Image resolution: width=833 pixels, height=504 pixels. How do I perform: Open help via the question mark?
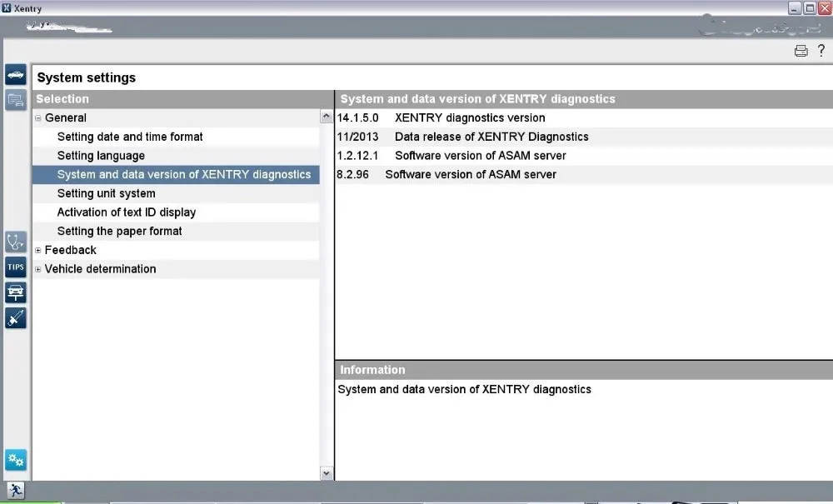point(821,51)
